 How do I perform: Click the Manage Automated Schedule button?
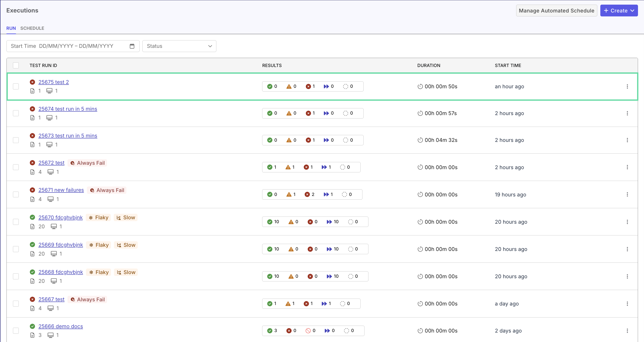(x=556, y=10)
